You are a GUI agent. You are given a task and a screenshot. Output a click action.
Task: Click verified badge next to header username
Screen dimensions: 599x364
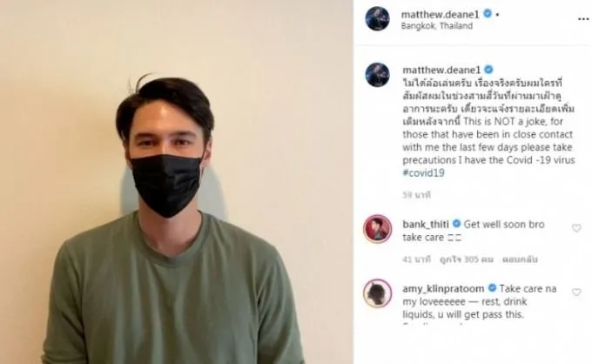click(x=488, y=14)
